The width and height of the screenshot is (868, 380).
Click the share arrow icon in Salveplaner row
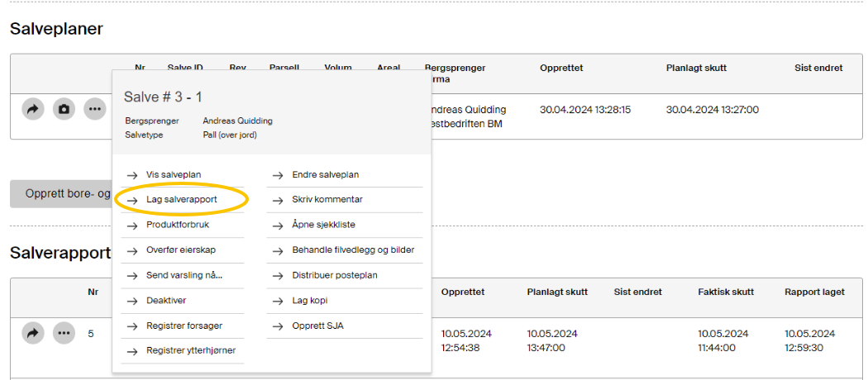pyautogui.click(x=32, y=109)
